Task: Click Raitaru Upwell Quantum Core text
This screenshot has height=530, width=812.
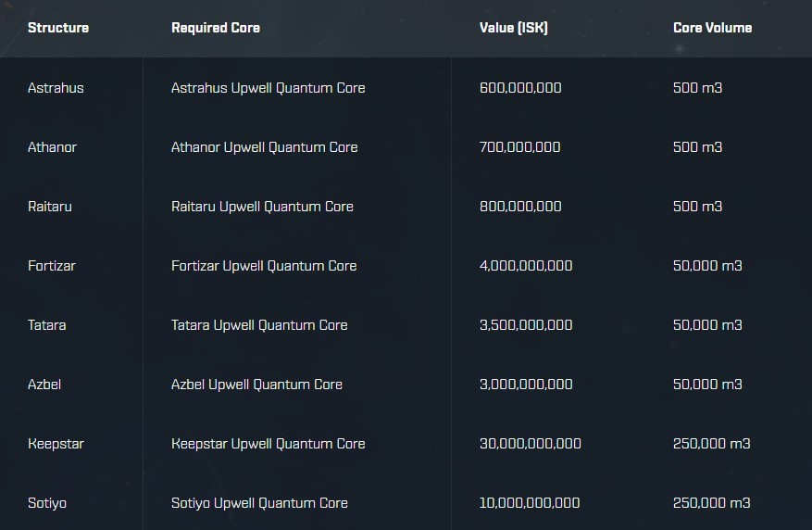Action: pyautogui.click(x=262, y=207)
